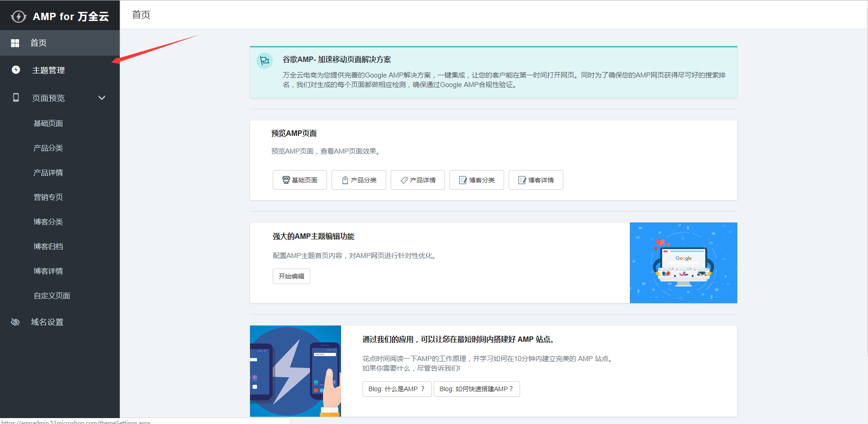Viewport: 868px width, 424px height.
Task: Open 主题管理 in the sidebar
Action: [60, 70]
